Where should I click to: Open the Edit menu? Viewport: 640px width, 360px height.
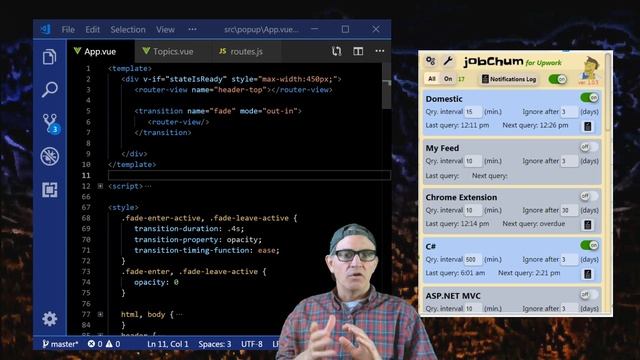93,29
